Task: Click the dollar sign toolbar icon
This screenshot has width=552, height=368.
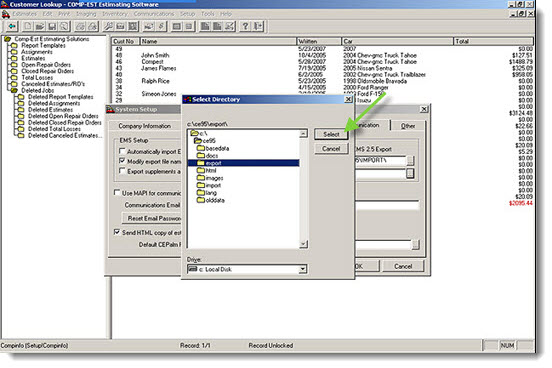Action: click(x=161, y=26)
